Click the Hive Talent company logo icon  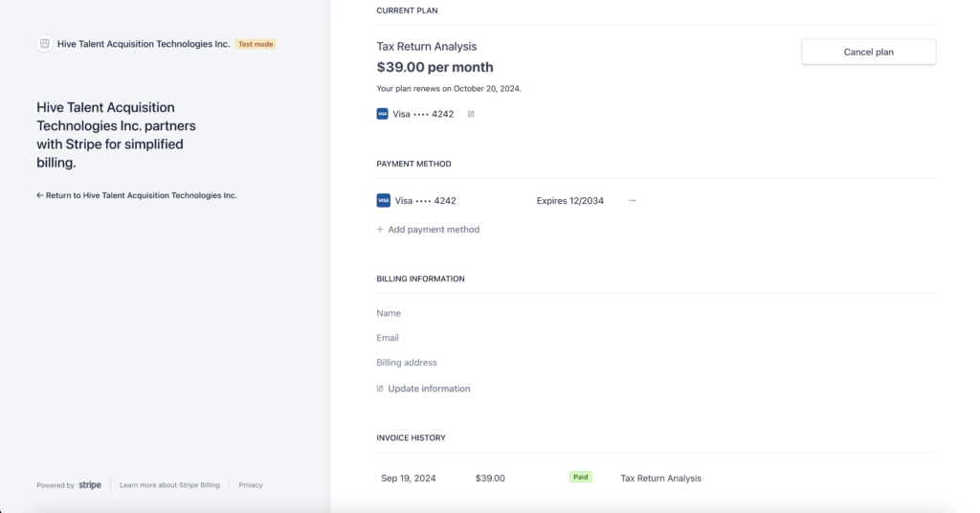(44, 44)
